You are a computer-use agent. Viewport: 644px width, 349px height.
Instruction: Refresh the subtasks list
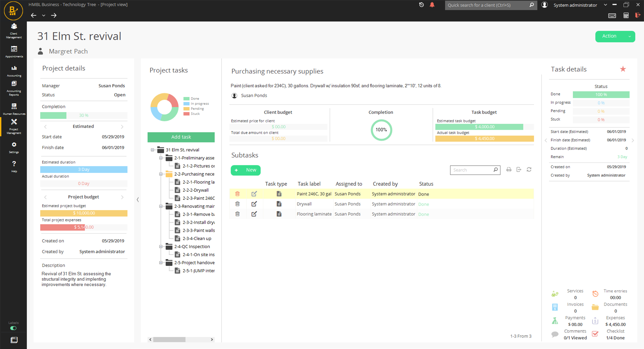[x=529, y=170]
